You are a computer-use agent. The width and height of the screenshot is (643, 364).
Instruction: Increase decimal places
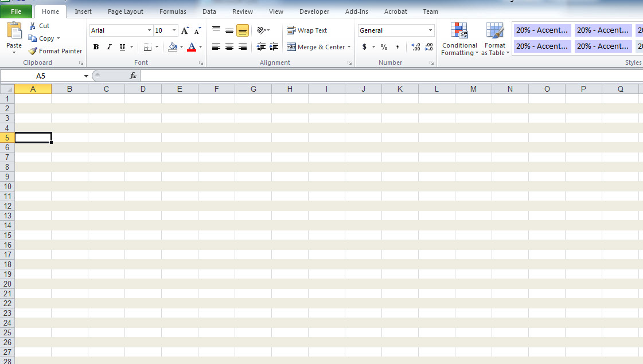415,47
